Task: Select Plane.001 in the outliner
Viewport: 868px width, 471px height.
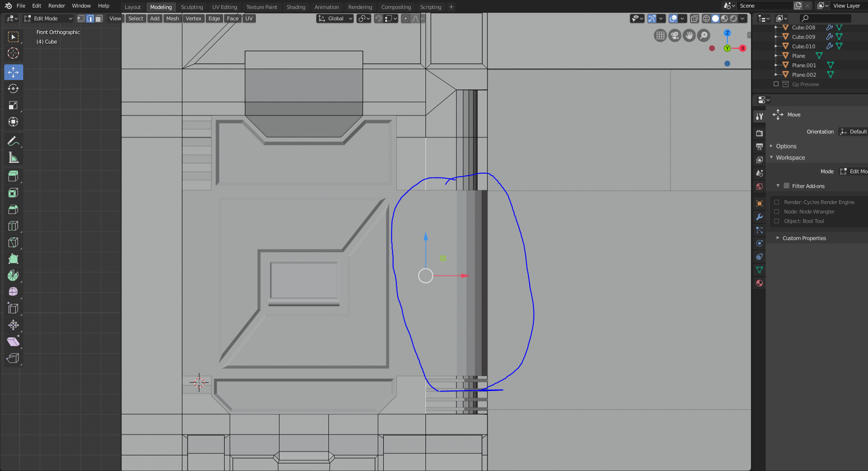Action: [804, 65]
